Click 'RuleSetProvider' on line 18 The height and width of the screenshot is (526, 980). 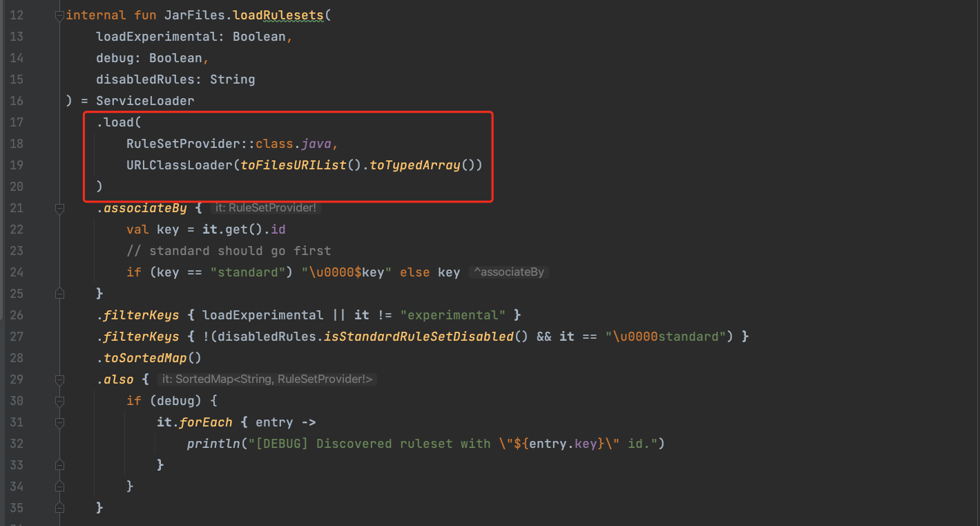[x=183, y=144]
